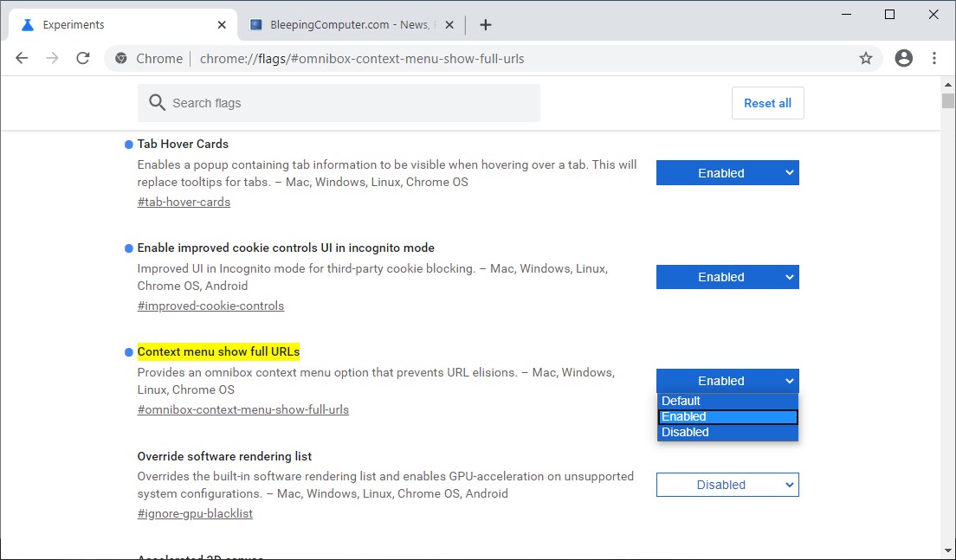Click the bookmark star in the address bar
Screen dimensions: 956x560
click(865, 58)
